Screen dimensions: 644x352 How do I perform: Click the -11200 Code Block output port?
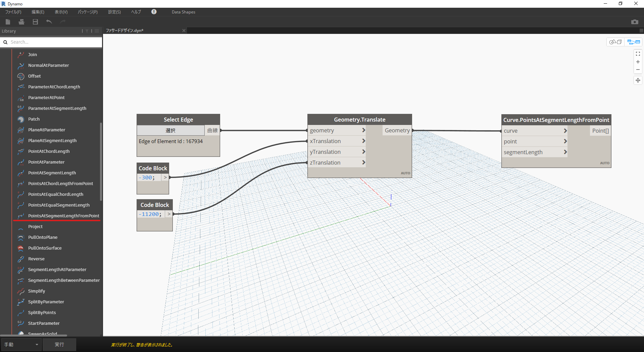169,214
